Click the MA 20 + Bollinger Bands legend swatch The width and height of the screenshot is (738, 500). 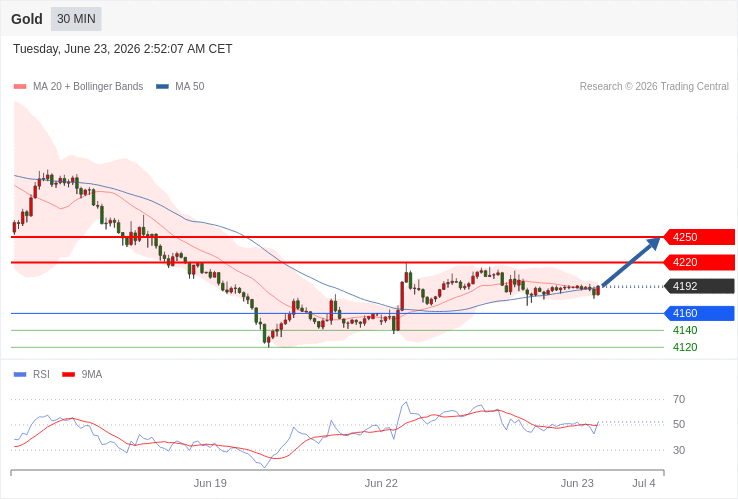coord(20,87)
